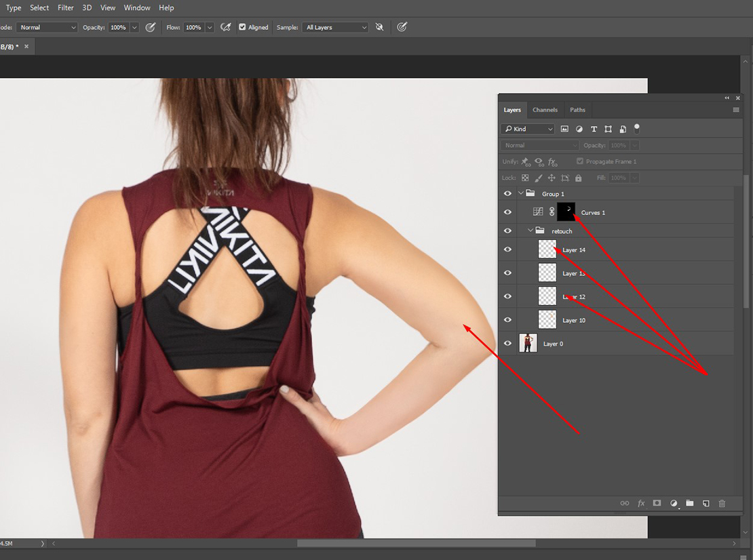The image size is (753, 560).
Task: Click the horizontal canvas scrollbar thumb
Action: click(417, 544)
